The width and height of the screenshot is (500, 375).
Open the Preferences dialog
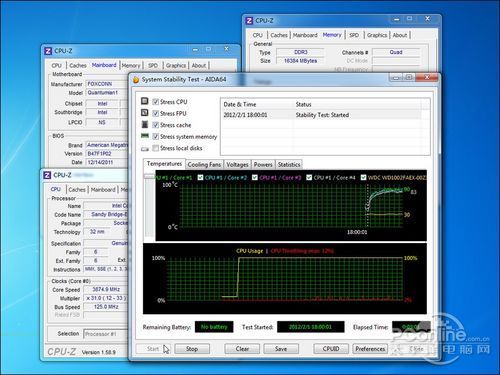[x=370, y=349]
